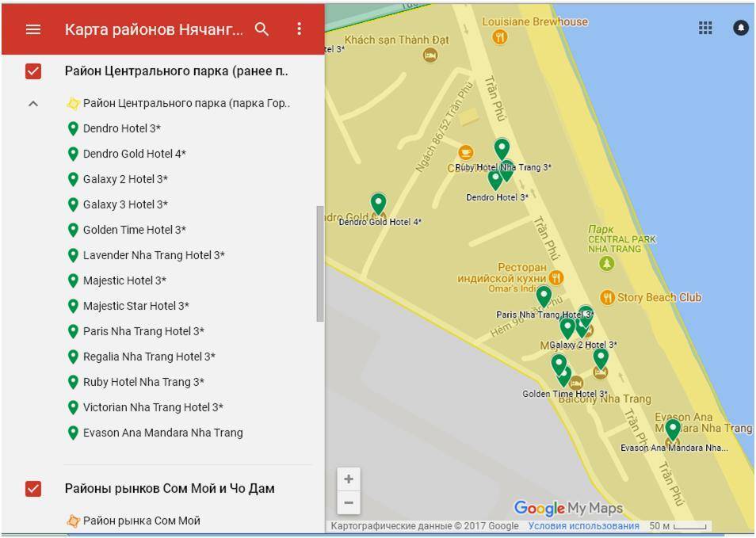Click the pin icon beside Victorian Nha Trang Hotel

pyautogui.click(x=73, y=407)
